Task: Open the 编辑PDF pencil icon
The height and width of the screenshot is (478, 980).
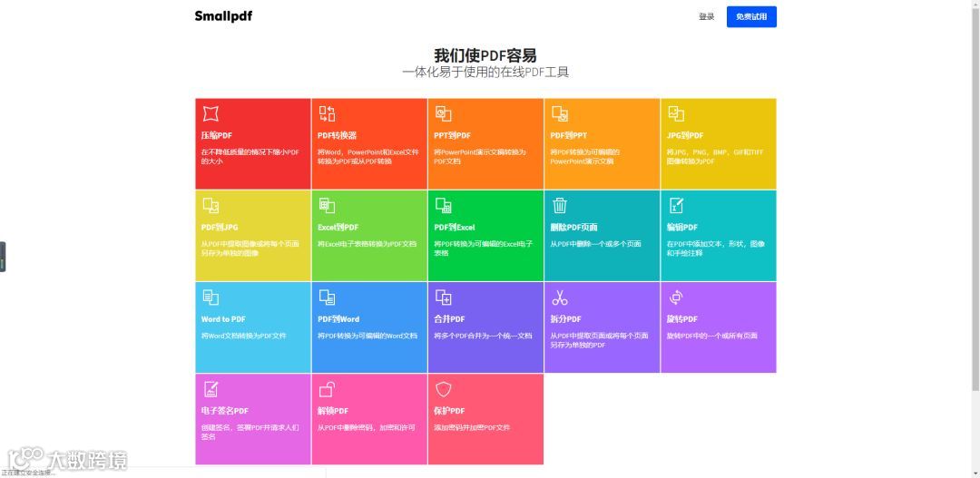Action: 676,206
